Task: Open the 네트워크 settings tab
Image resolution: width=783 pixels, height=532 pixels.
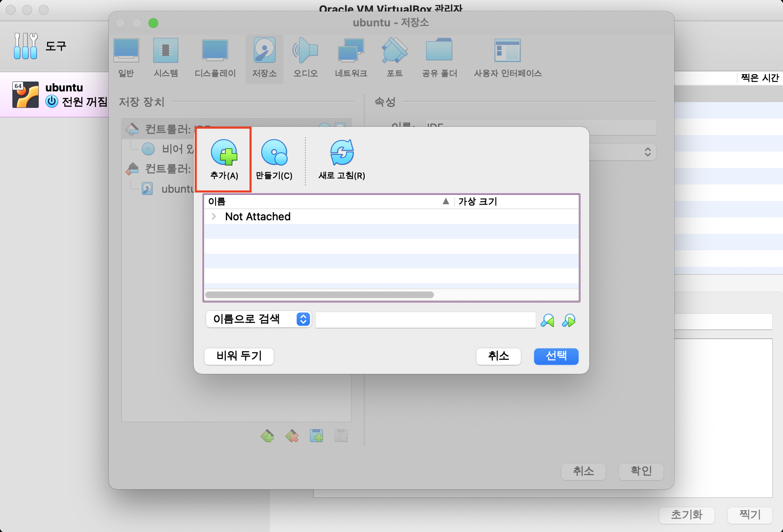Action: point(351,58)
